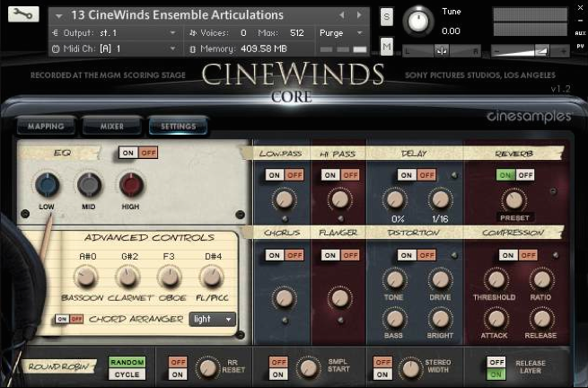Image resolution: width=588 pixels, height=388 pixels.
Task: Go to the previous instrument preset arrow
Action: click(342, 15)
